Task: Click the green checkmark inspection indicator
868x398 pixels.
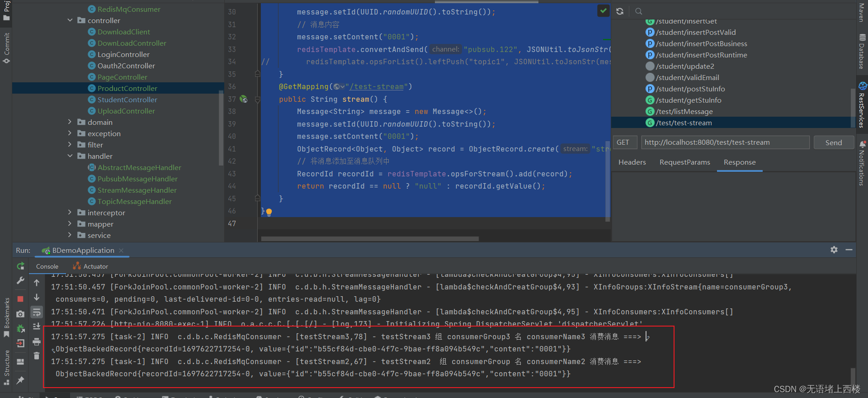Action: click(x=603, y=10)
